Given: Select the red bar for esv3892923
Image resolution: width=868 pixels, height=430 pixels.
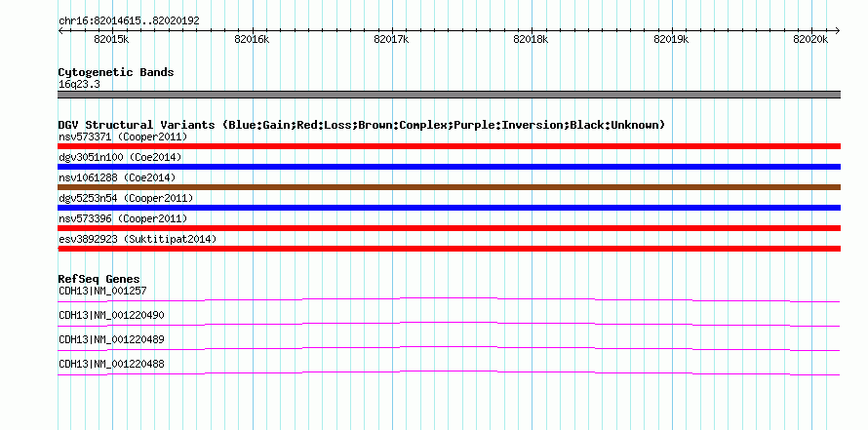Looking at the screenshot, I should [449, 249].
